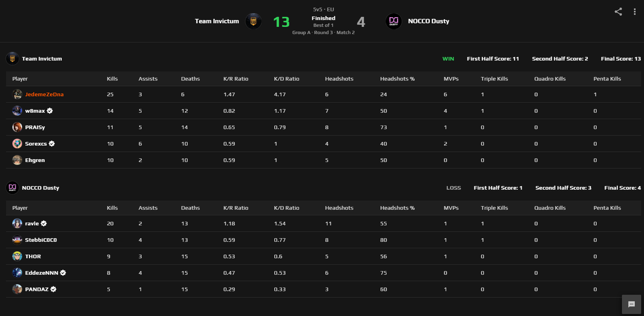This screenshot has height=316, width=644.
Task: Open PANDAZ player profile link
Action: tap(37, 289)
